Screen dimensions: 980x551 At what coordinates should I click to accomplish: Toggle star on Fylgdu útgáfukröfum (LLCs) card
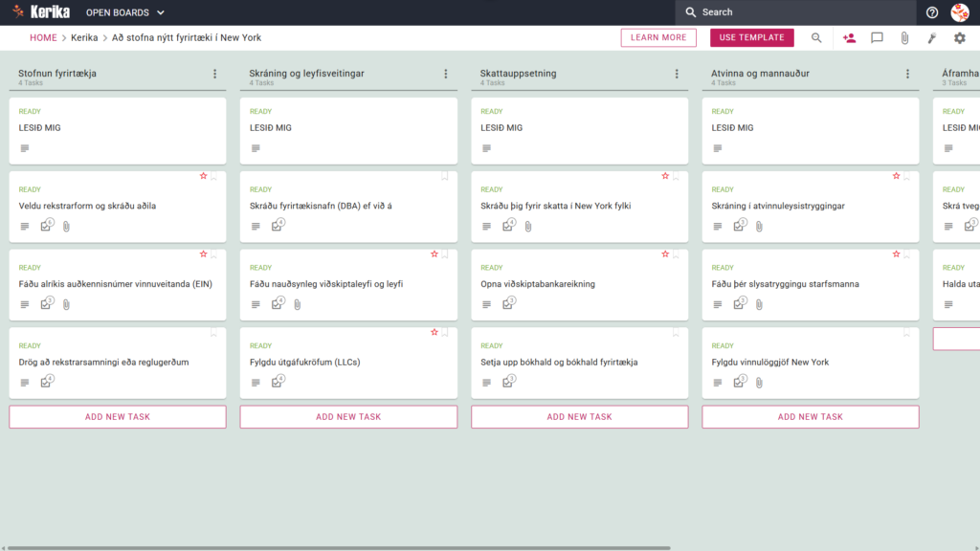click(434, 332)
